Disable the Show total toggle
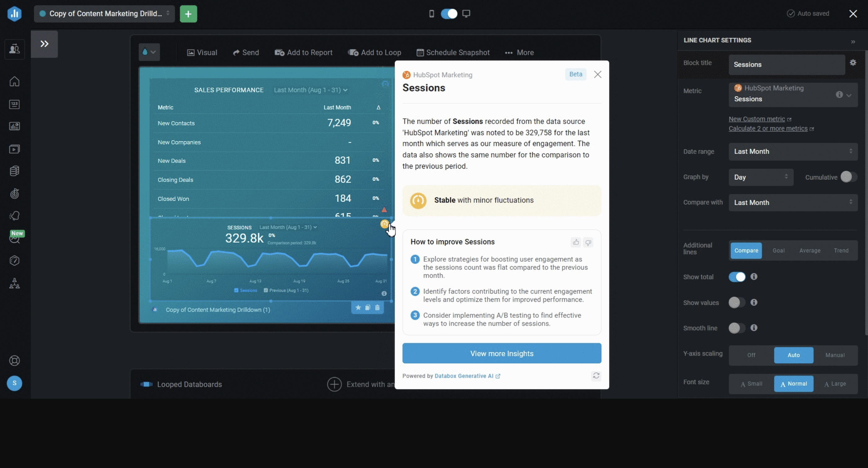The image size is (868, 468). 737,277
